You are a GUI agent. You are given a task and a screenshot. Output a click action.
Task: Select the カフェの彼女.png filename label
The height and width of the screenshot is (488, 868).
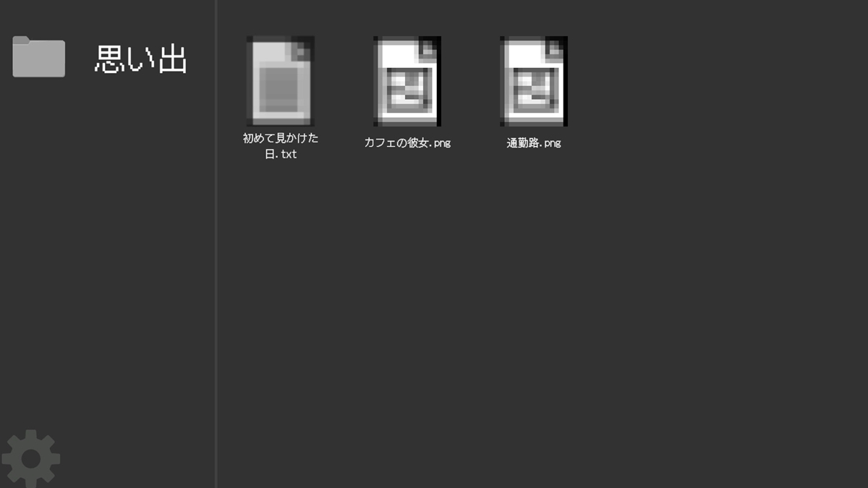[x=407, y=142]
